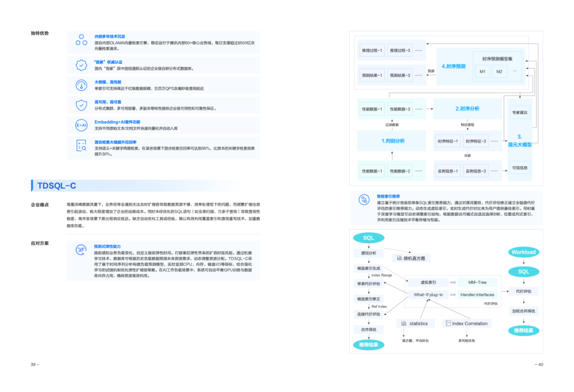Click the Embedding+AI套件功能 heading
The image size is (574, 392).
pyautogui.click(x=117, y=122)
